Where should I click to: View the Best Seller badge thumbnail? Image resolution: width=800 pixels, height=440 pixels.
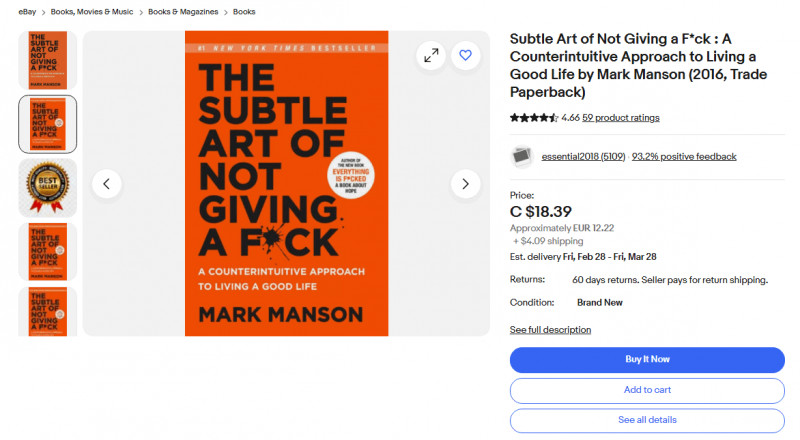tap(48, 188)
